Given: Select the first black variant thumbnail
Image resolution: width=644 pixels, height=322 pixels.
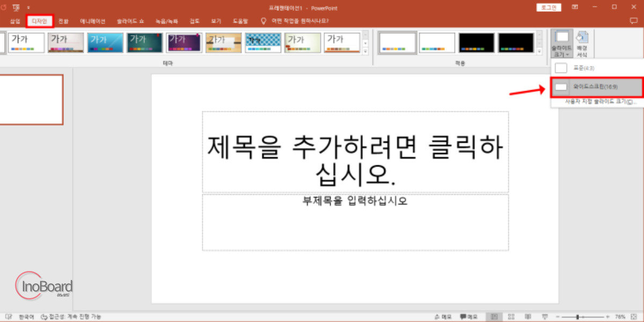Looking at the screenshot, I should click(477, 42).
